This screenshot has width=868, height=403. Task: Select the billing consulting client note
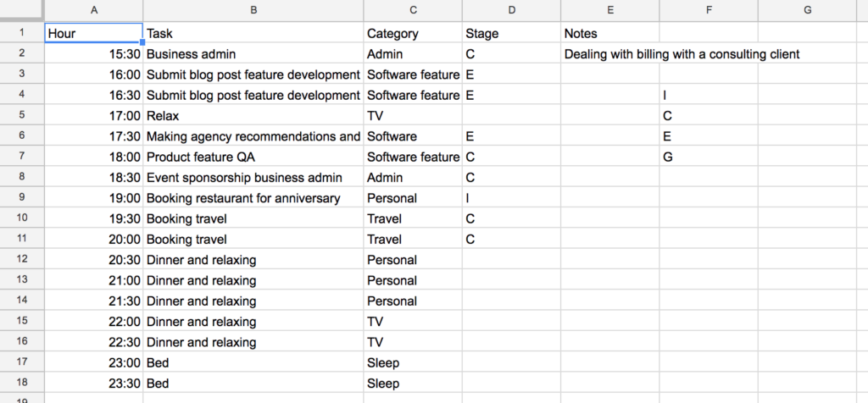[x=682, y=54]
